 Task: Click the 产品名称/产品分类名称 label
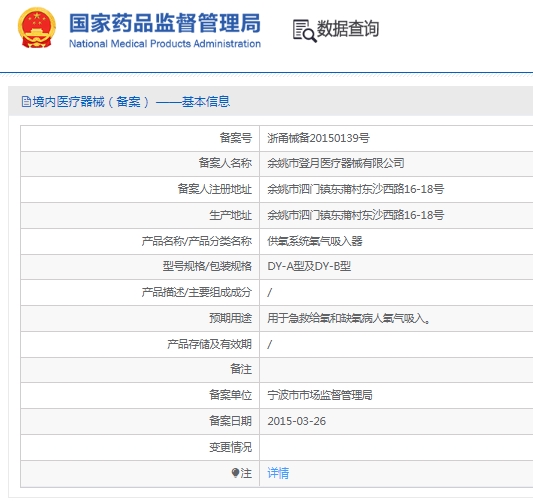point(196,241)
